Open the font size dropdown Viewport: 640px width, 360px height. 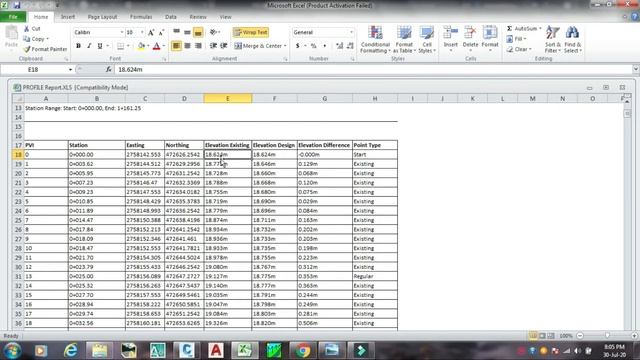[x=142, y=32]
